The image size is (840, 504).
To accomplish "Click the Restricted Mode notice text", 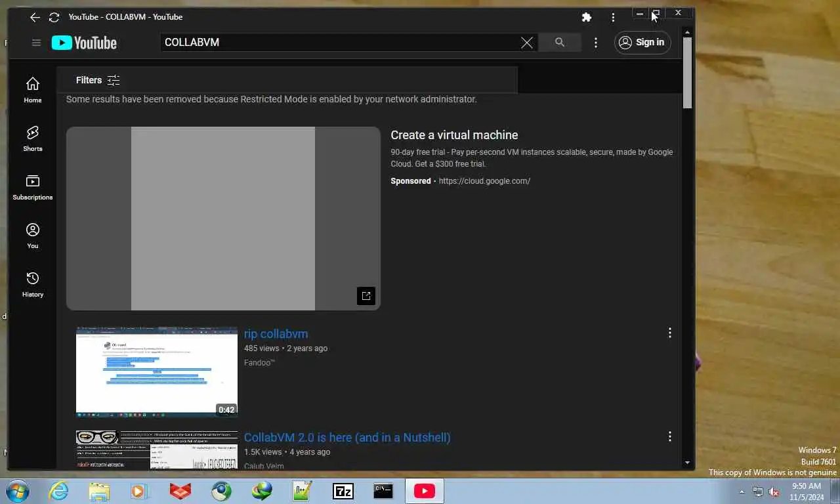I will coord(271,100).
